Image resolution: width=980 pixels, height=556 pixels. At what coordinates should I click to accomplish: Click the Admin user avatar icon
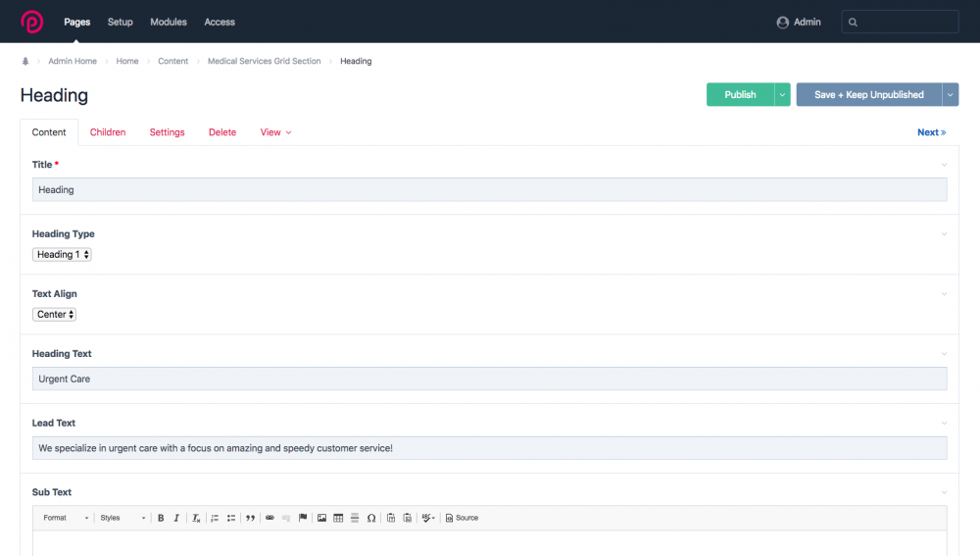pyautogui.click(x=782, y=23)
